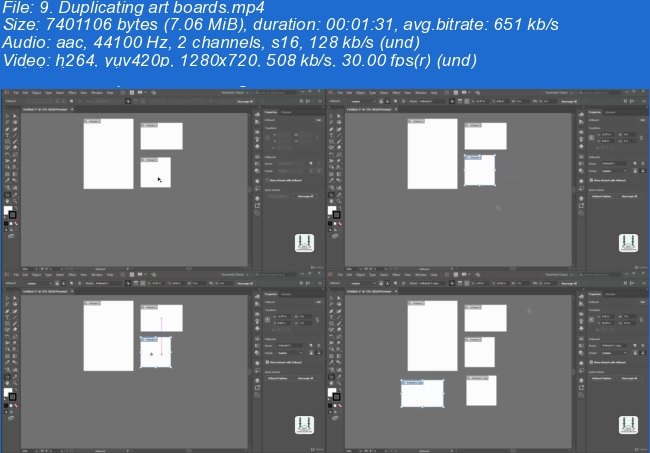Click the highlighted Artboard tool in top-left frame
Screen dimensions: 650x453
[x=7, y=195]
